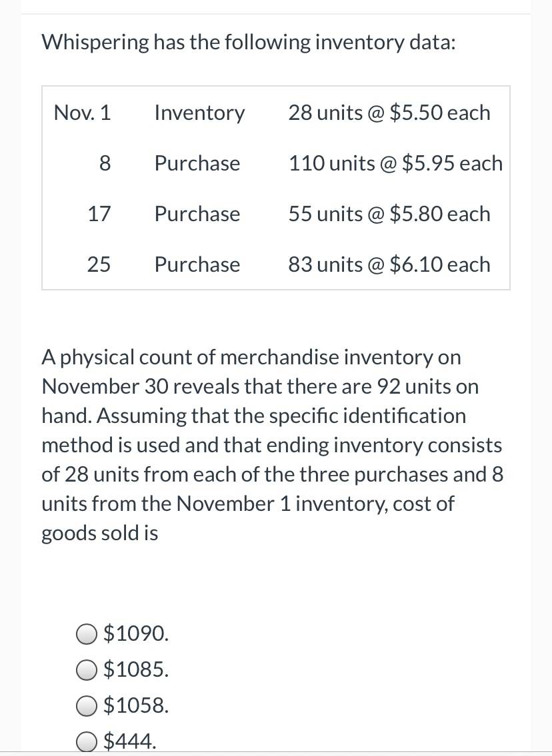Click the Purchase cell in row 8
Screen dimensions: 552x756
pyautogui.click(x=197, y=163)
